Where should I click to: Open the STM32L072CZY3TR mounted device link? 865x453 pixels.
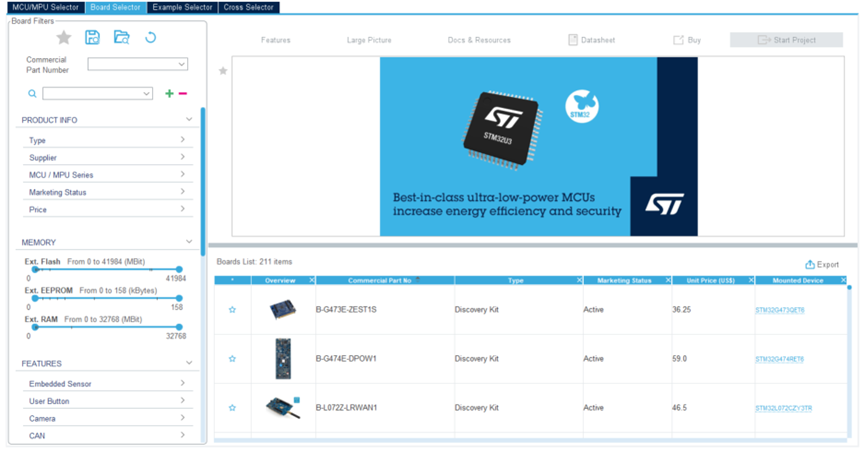click(x=783, y=408)
